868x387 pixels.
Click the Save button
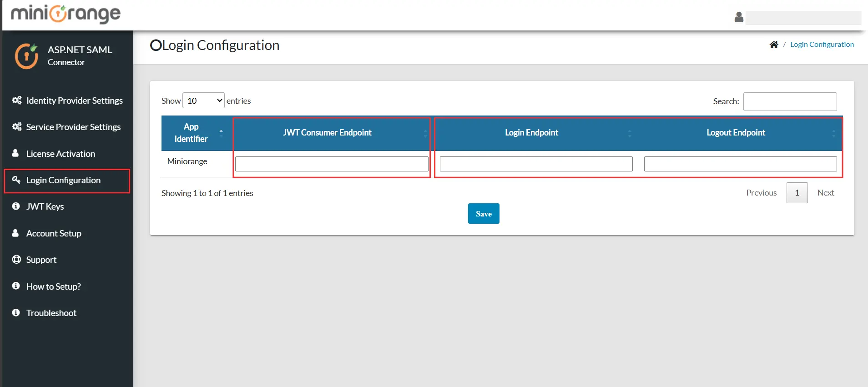pos(484,213)
